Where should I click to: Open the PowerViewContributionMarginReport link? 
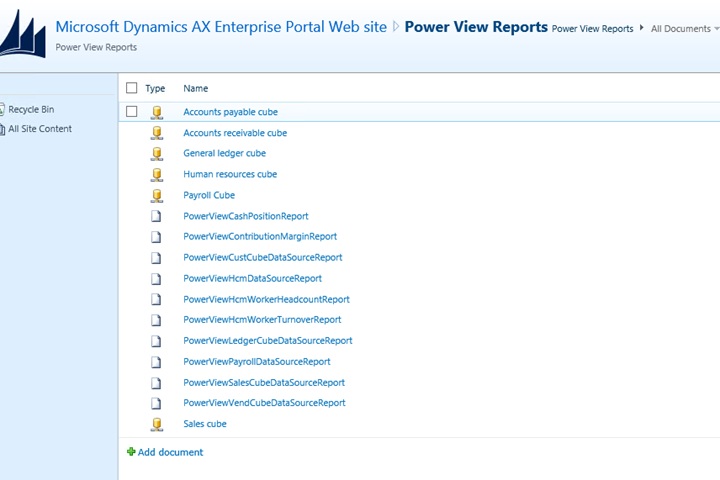coord(260,237)
